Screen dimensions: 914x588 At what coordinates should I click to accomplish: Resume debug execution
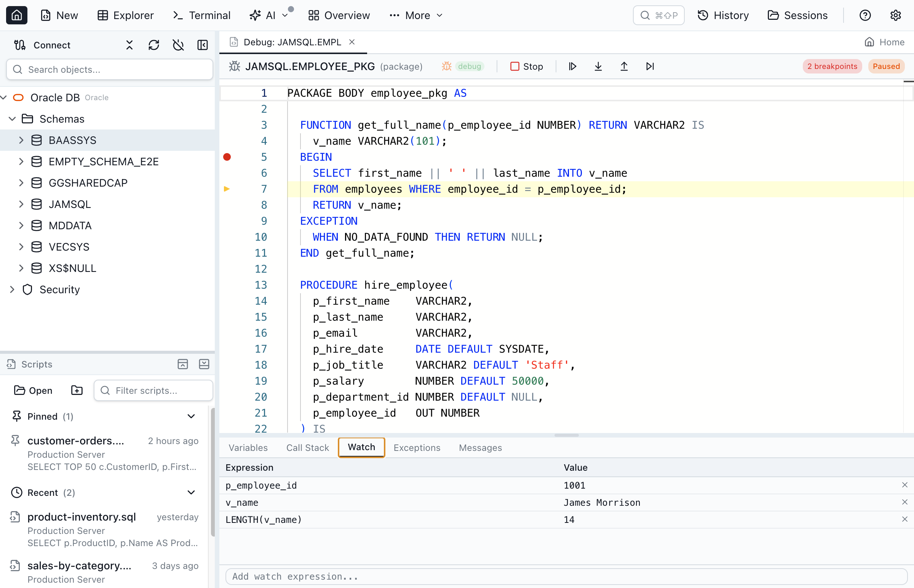click(x=572, y=66)
